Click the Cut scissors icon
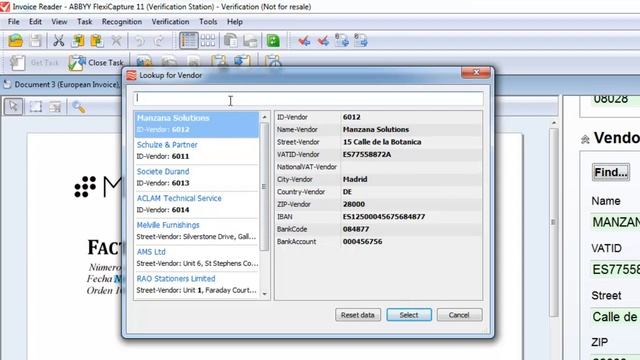The image size is (640, 360). point(59,41)
